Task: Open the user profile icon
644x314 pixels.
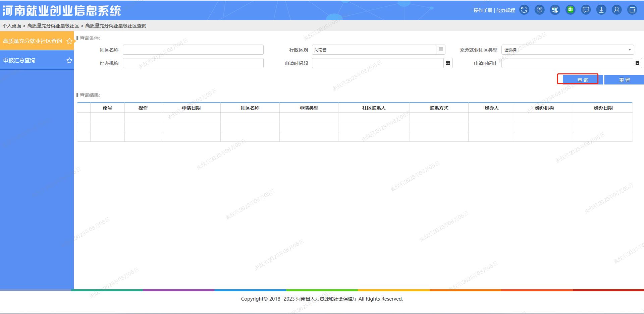Action: coord(616,10)
